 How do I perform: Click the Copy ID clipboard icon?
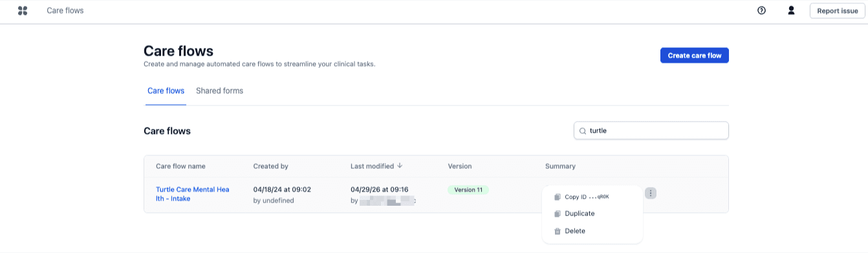click(558, 197)
